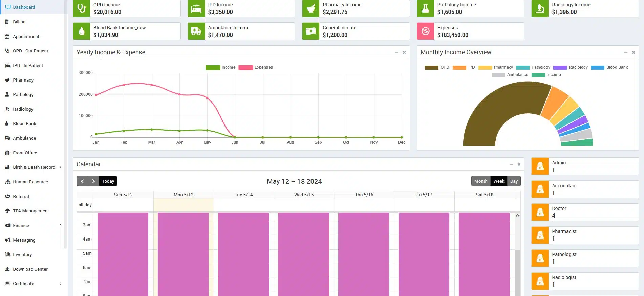Click the Messaging megaphone icon
The image size is (644, 296).
7,240
